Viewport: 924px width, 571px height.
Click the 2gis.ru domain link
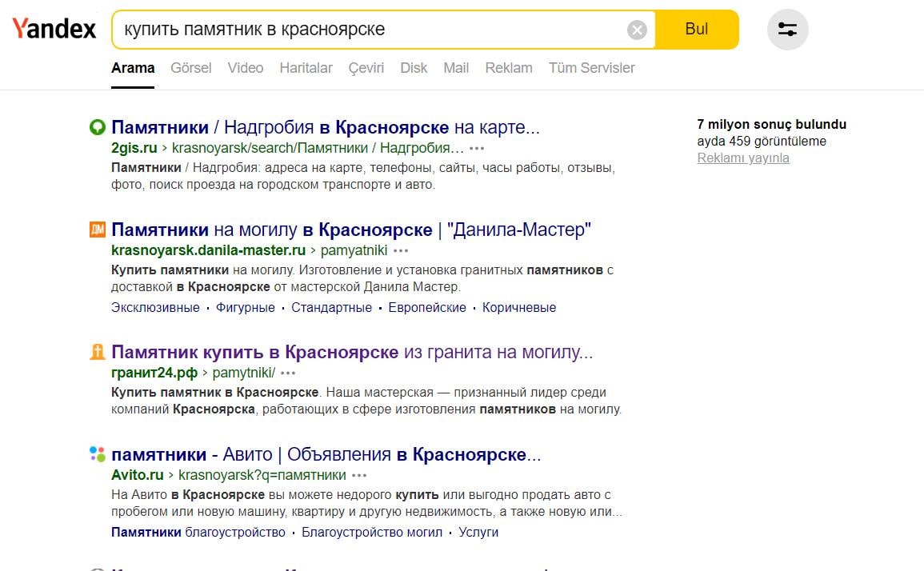click(x=134, y=148)
